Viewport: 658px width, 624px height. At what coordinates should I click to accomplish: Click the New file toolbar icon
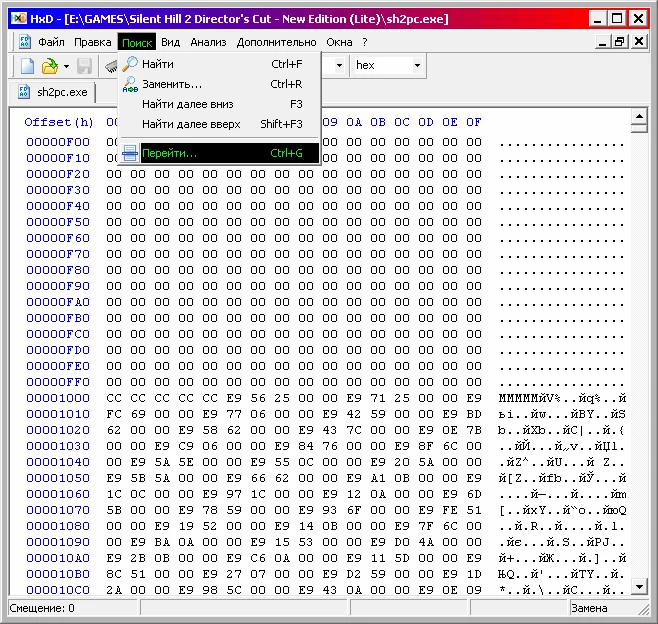pyautogui.click(x=27, y=66)
